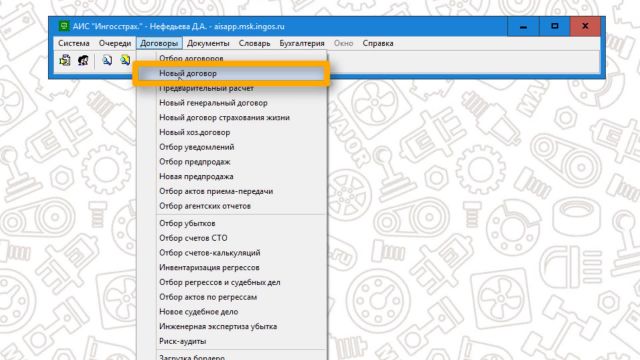Screen dimensions: 640x360
Task: Click the black people-figures toolbar icon
Action: (83, 60)
